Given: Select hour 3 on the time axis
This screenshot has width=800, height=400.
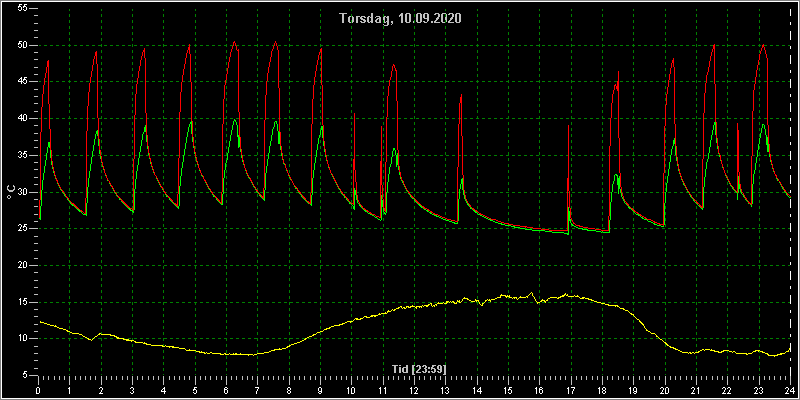Looking at the screenshot, I should click(132, 391).
